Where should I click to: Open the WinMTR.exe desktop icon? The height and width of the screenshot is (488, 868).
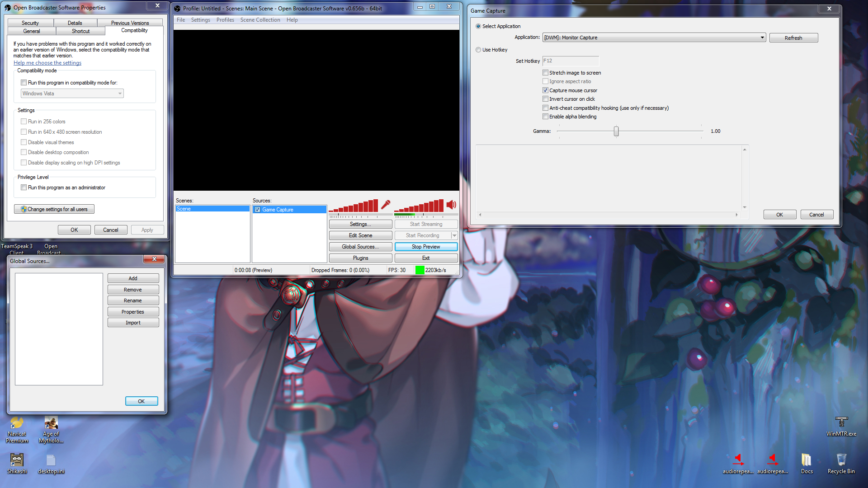point(841,427)
